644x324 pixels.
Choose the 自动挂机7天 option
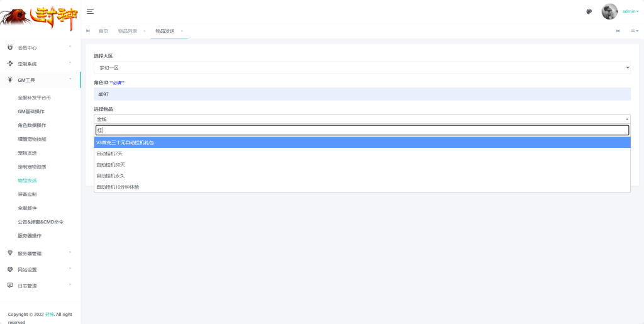362,154
